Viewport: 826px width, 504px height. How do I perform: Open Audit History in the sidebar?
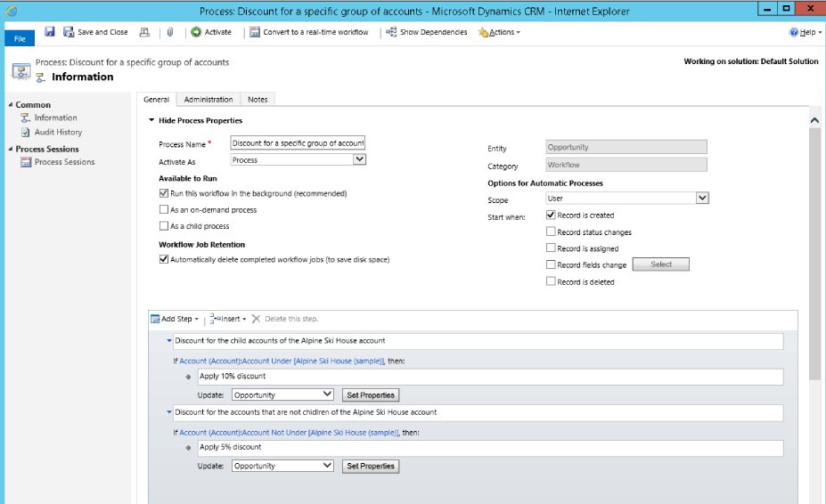tap(58, 132)
